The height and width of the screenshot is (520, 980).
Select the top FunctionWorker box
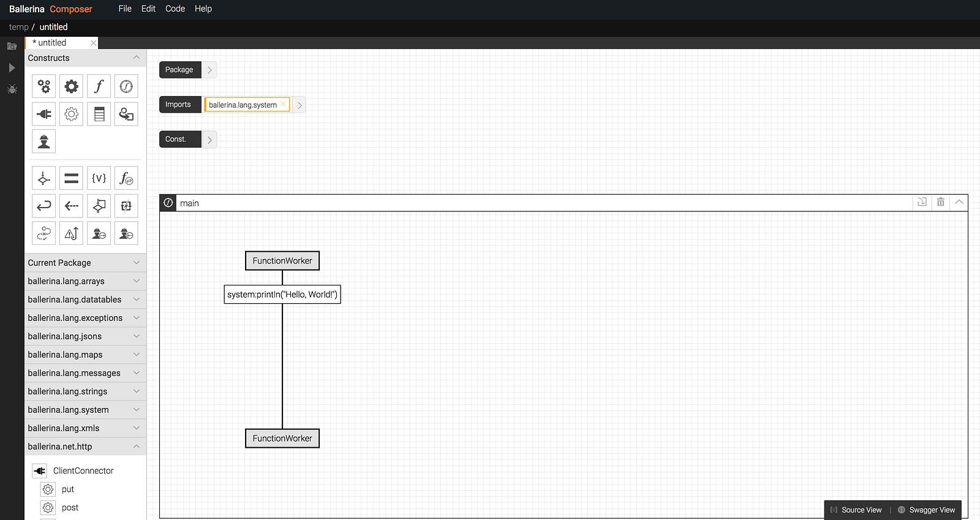282,261
